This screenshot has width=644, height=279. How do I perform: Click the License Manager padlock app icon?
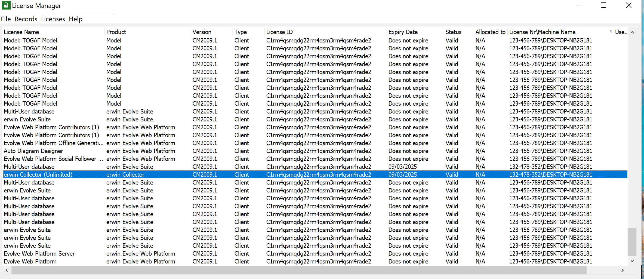click(x=6, y=5)
